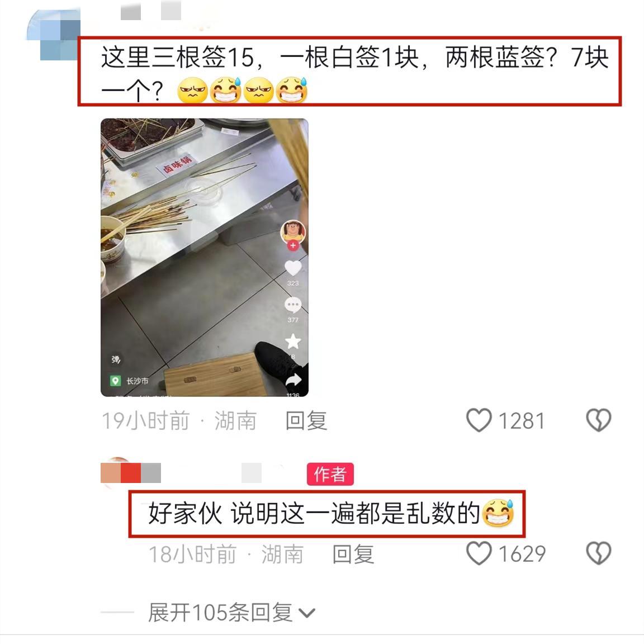Tap the comment bubble icon in the thumbnail
The height and width of the screenshot is (644, 644).
click(293, 305)
